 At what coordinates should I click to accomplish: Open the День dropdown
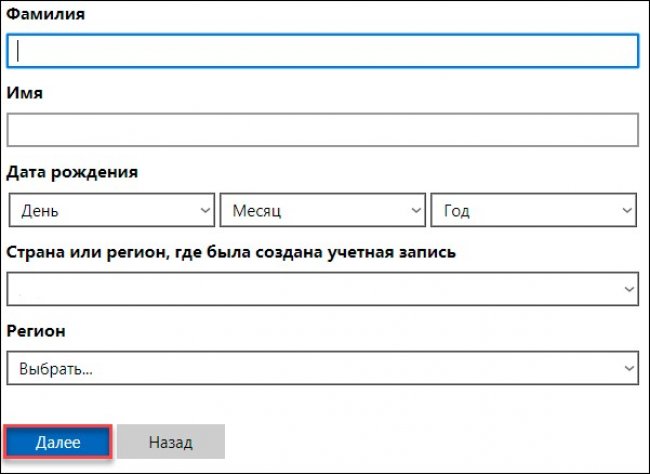pyautogui.click(x=112, y=210)
